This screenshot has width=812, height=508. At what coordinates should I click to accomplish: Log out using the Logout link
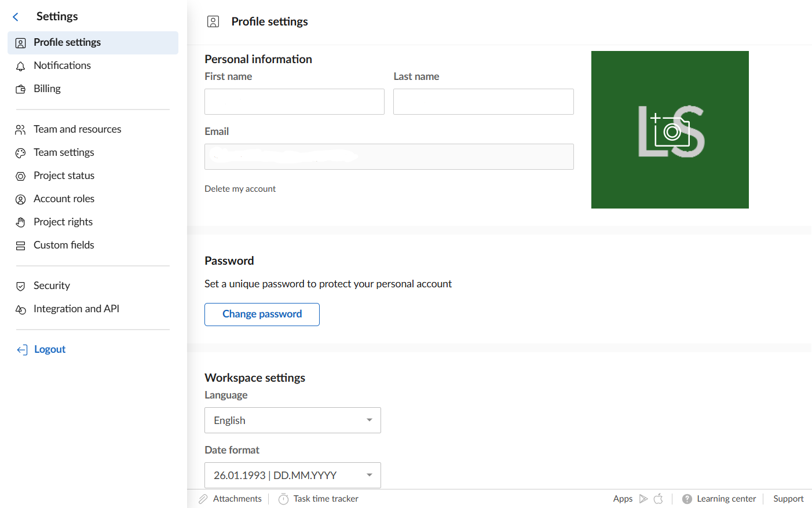(49, 349)
